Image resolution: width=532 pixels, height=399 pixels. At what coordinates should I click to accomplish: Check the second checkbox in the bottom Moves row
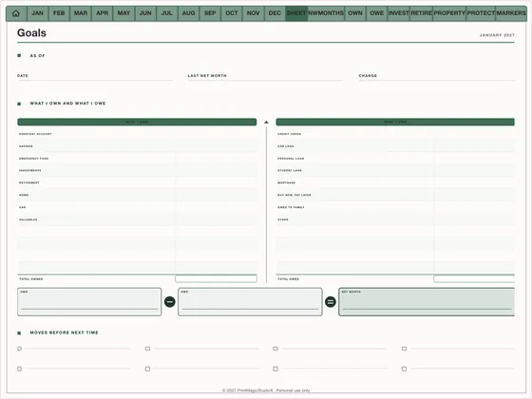(147, 369)
